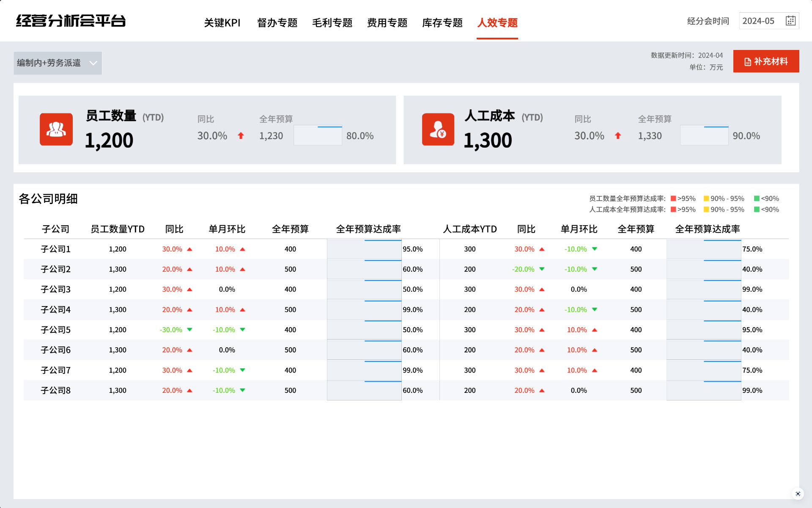The width and height of the screenshot is (812, 508).
Task: Click the floating icon at bottom-right corner
Action: click(798, 494)
